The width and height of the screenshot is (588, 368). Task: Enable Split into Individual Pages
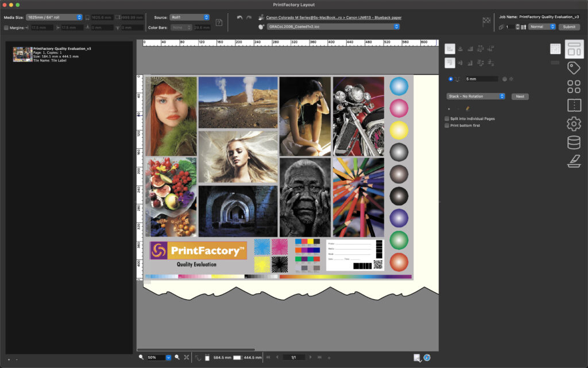[x=446, y=118]
